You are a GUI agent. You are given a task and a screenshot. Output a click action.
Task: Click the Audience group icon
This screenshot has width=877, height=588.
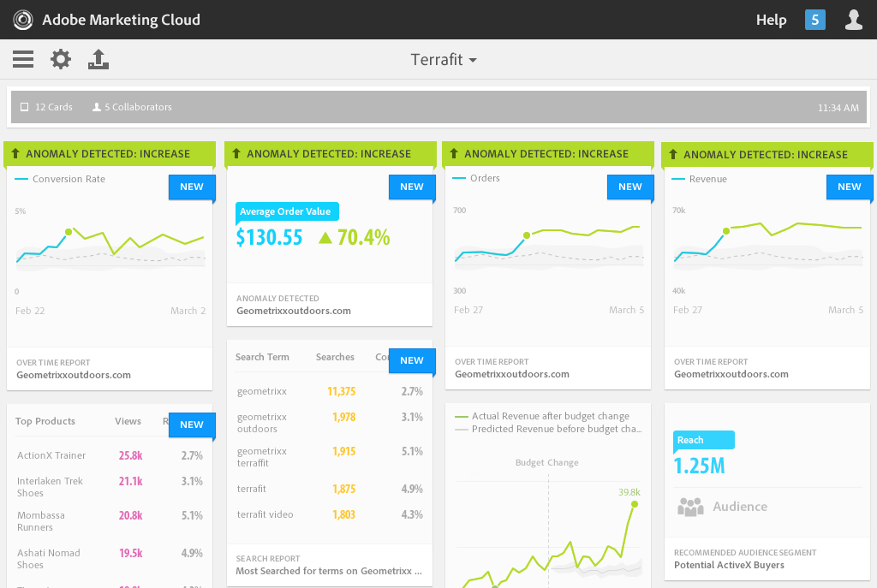[690, 507]
